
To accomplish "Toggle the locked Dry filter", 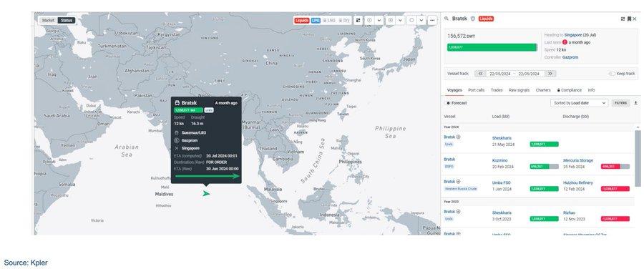I will pos(343,20).
